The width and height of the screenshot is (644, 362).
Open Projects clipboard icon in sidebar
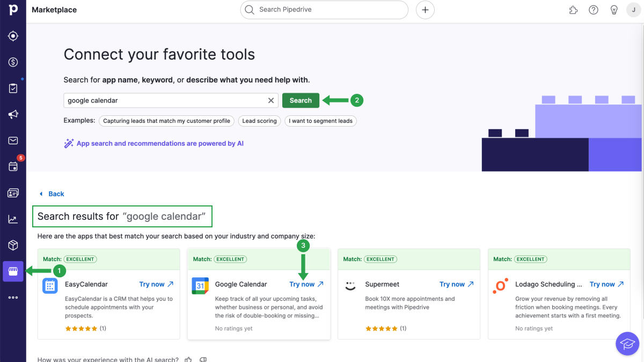(x=13, y=88)
